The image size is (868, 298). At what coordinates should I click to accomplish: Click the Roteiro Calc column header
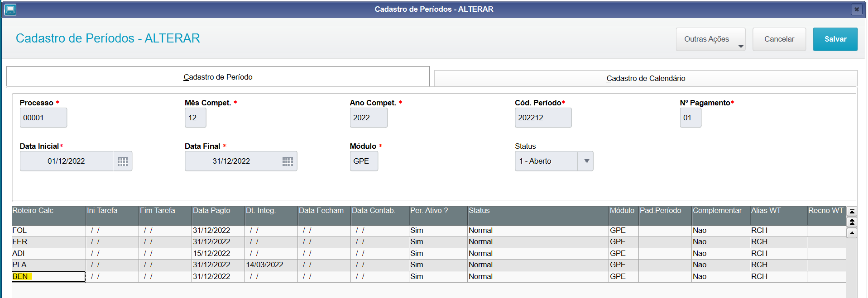pos(48,211)
